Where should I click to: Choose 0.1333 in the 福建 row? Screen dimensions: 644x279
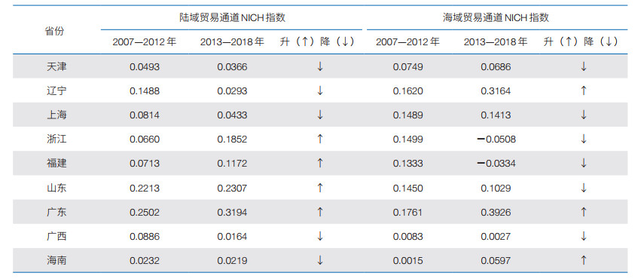click(407, 164)
